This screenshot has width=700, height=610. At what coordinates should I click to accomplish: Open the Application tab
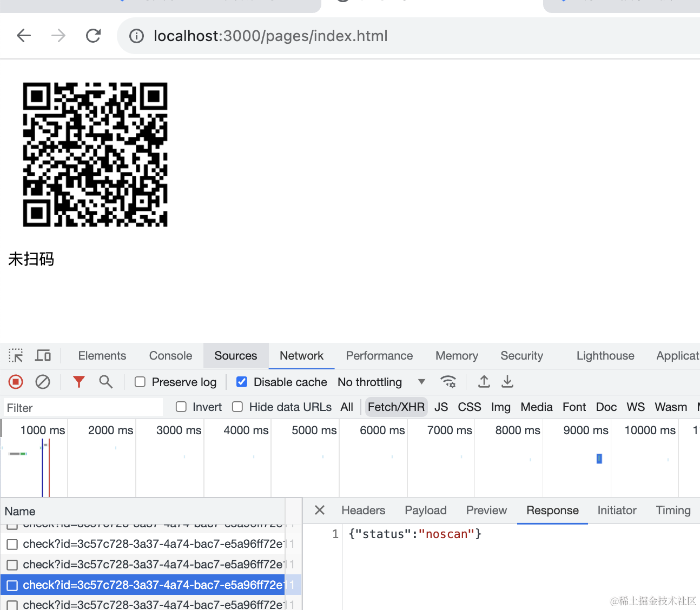tap(678, 356)
